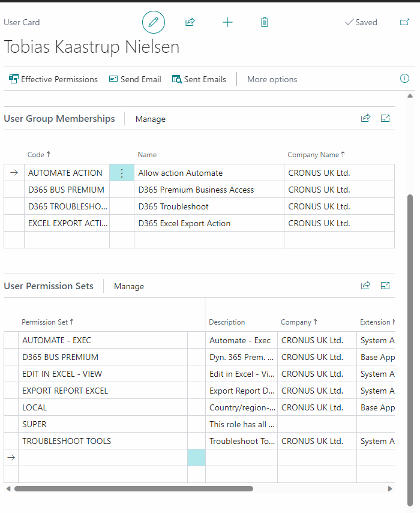420x513 pixels.
Task: Click the edit pencil icon
Action: [154, 22]
